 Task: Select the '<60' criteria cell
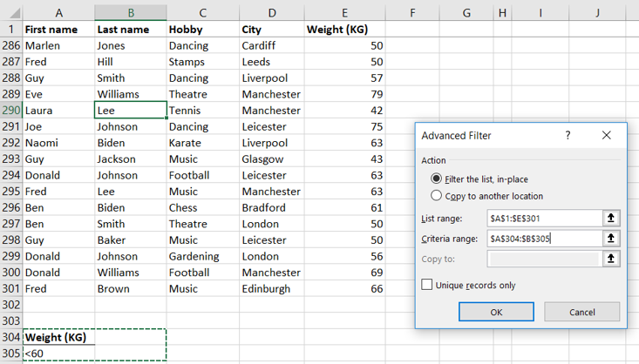pyautogui.click(x=58, y=353)
